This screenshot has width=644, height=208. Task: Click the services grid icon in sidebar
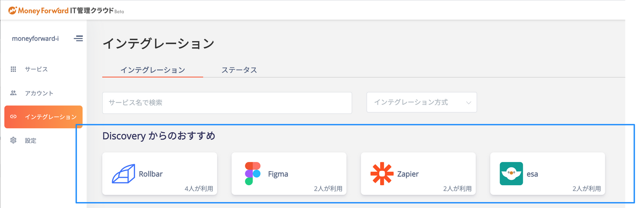[13, 69]
